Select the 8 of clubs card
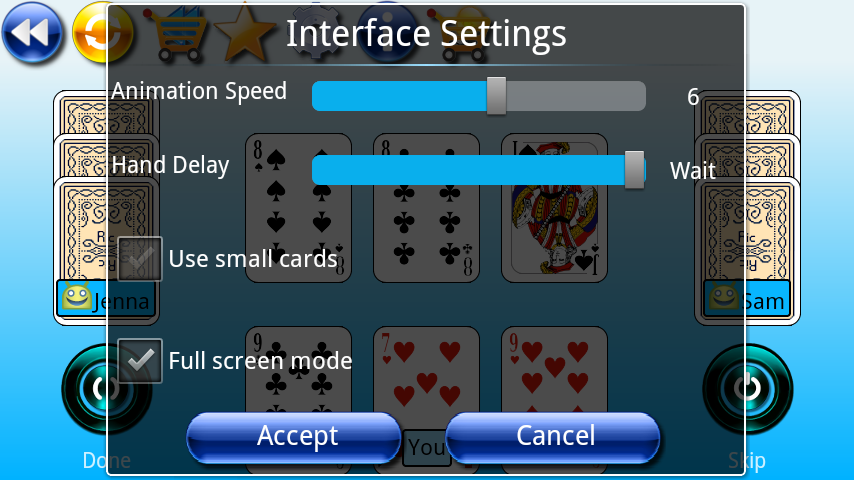Image resolution: width=854 pixels, height=480 pixels. click(426, 208)
